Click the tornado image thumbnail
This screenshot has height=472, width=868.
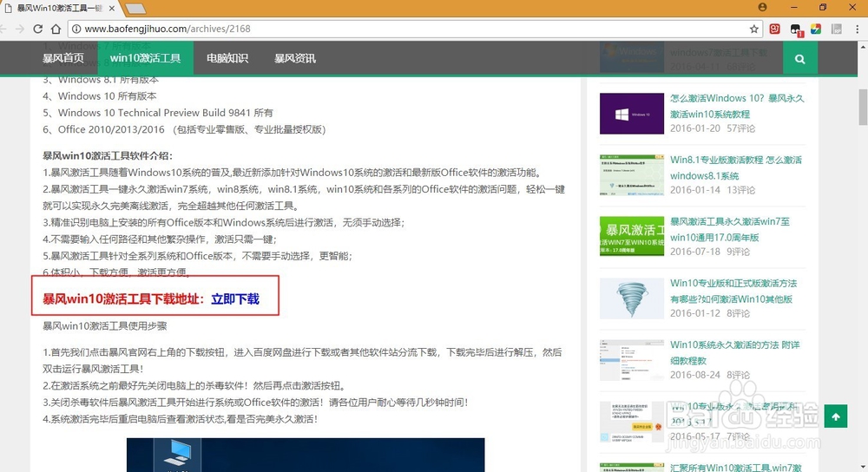[x=632, y=298]
